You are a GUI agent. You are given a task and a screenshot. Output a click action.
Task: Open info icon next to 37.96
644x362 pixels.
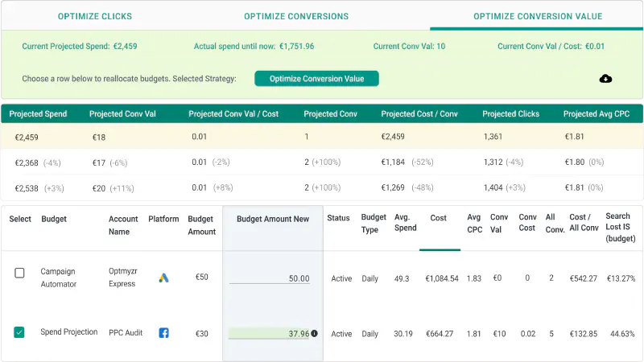314,333
